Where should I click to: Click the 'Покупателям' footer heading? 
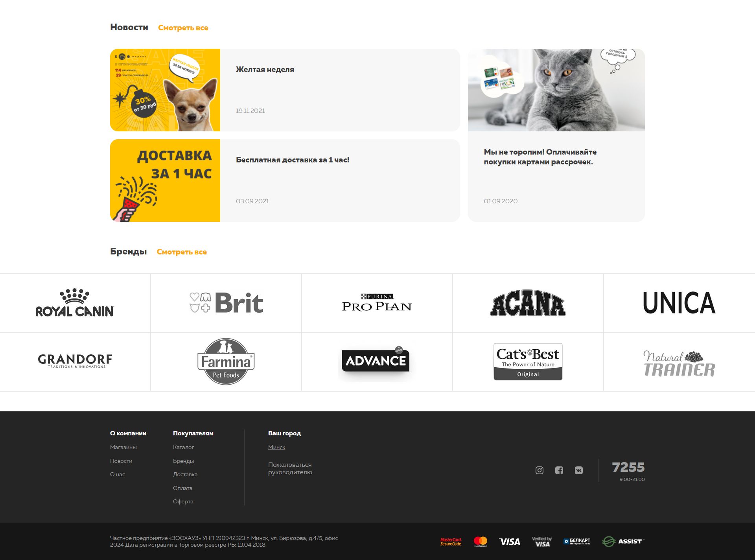point(193,433)
